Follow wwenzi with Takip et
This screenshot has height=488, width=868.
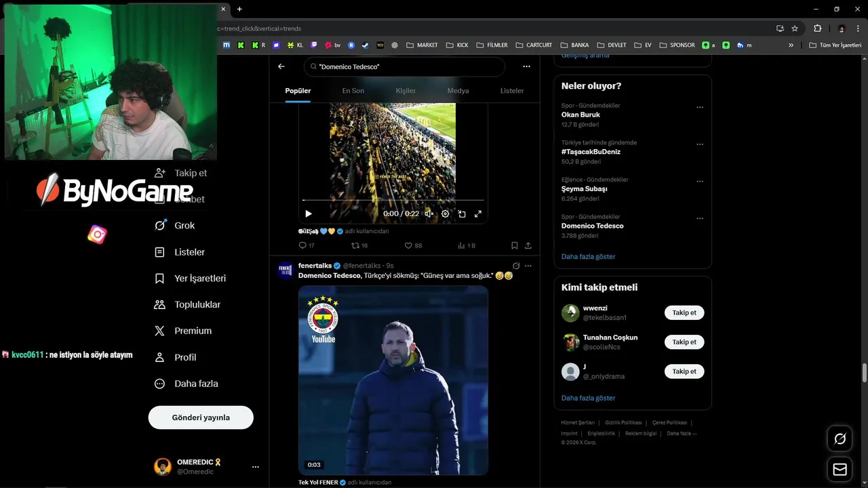[x=684, y=312]
